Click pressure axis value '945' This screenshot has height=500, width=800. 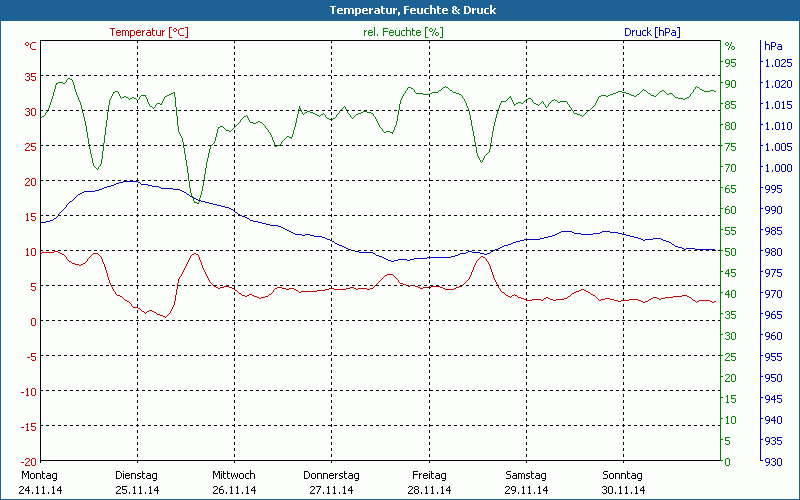[x=773, y=399]
